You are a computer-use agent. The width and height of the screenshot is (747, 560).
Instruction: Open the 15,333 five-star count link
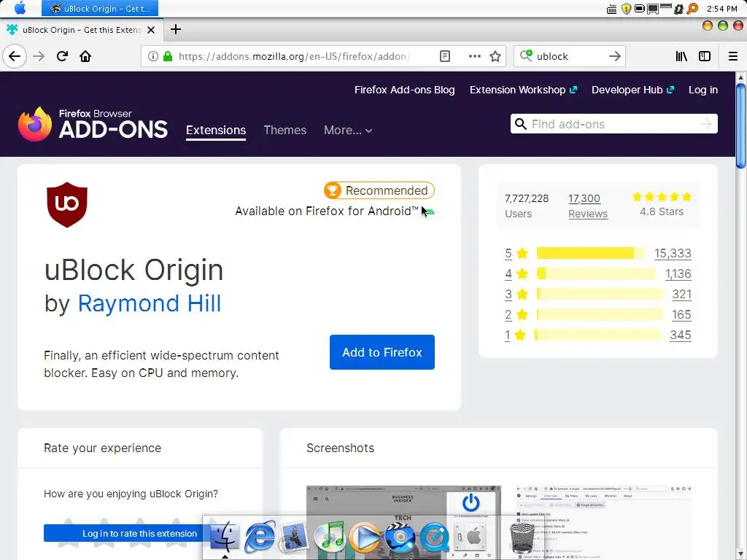point(673,253)
